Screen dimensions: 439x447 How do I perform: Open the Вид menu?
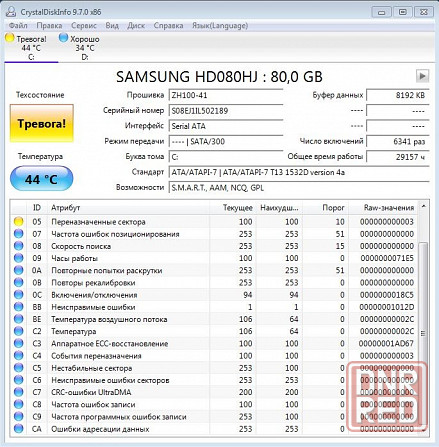coord(112,25)
